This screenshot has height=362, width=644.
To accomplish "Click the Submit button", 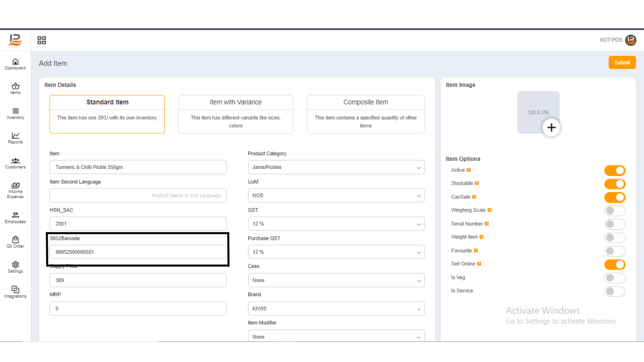I will [x=622, y=62].
